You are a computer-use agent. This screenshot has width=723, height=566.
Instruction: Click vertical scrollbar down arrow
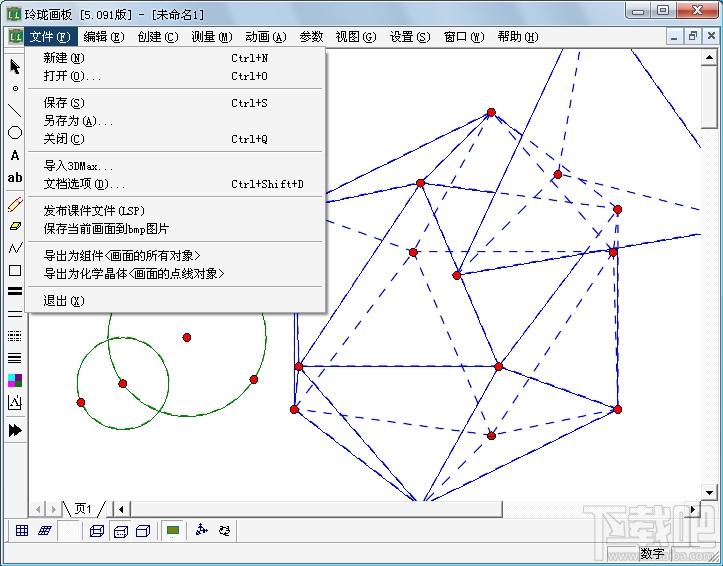coord(709,493)
